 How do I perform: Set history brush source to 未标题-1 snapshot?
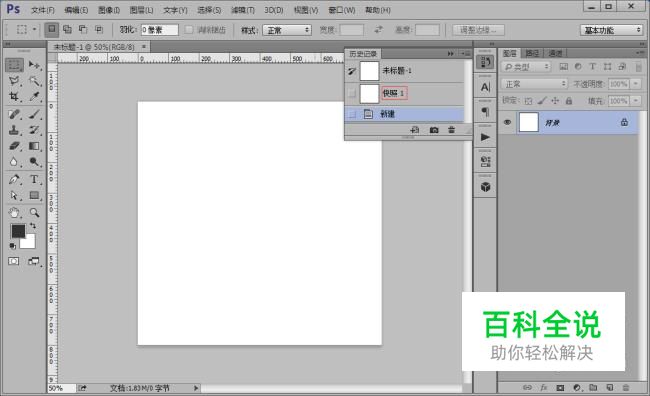pyautogui.click(x=352, y=71)
